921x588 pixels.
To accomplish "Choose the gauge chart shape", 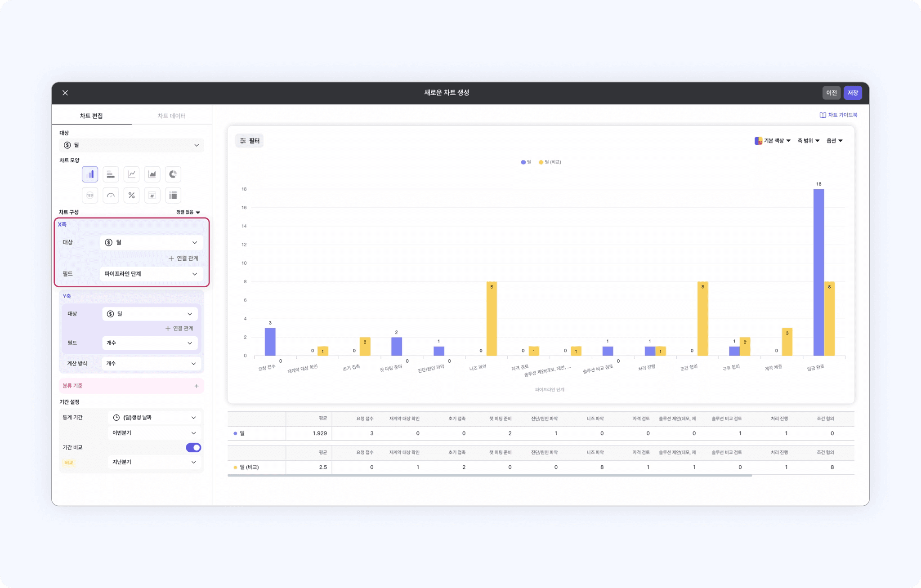I will tap(111, 195).
